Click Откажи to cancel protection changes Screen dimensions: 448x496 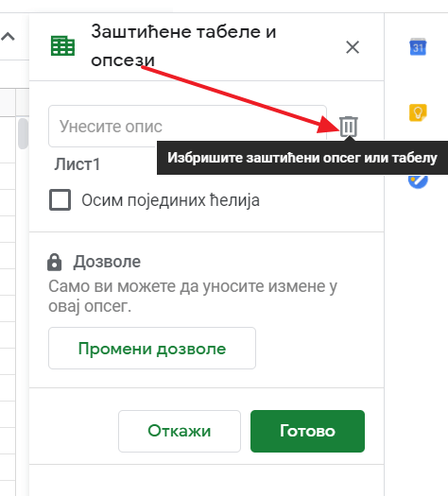click(180, 431)
